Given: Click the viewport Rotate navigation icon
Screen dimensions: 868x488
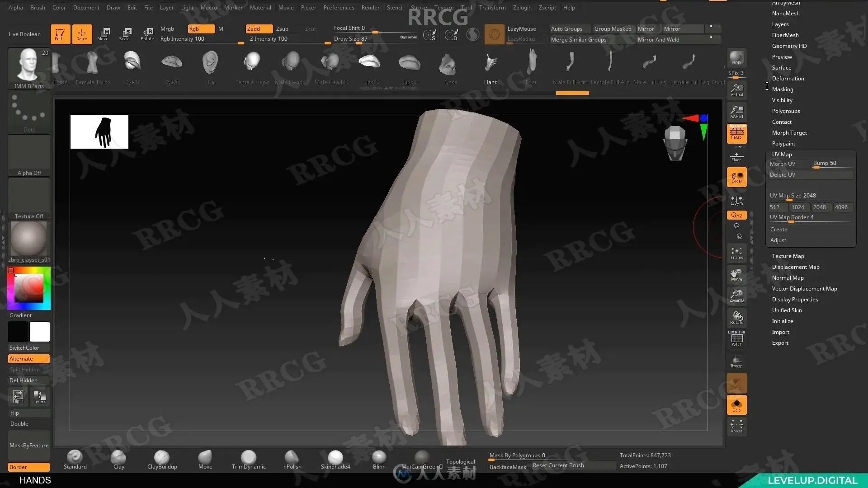Looking at the screenshot, I should click(736, 318).
